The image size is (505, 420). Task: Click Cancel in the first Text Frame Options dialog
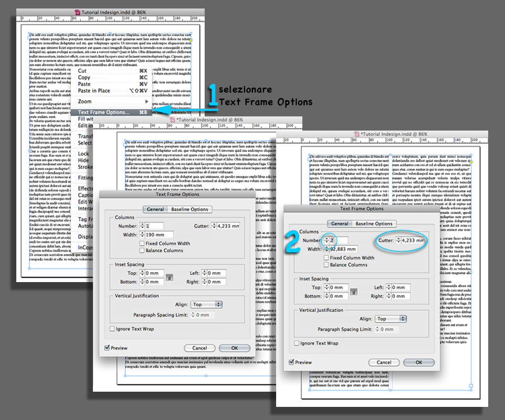click(199, 348)
